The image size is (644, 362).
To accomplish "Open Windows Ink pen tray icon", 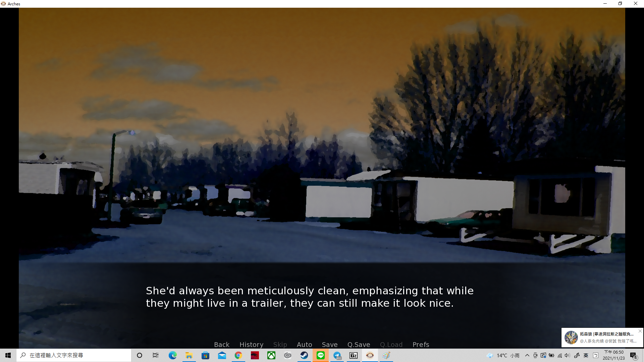I will [577, 355].
